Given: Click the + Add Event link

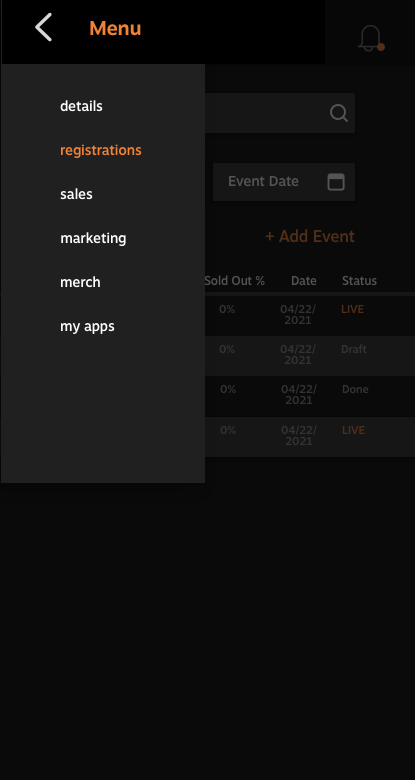Looking at the screenshot, I should pyautogui.click(x=310, y=236).
